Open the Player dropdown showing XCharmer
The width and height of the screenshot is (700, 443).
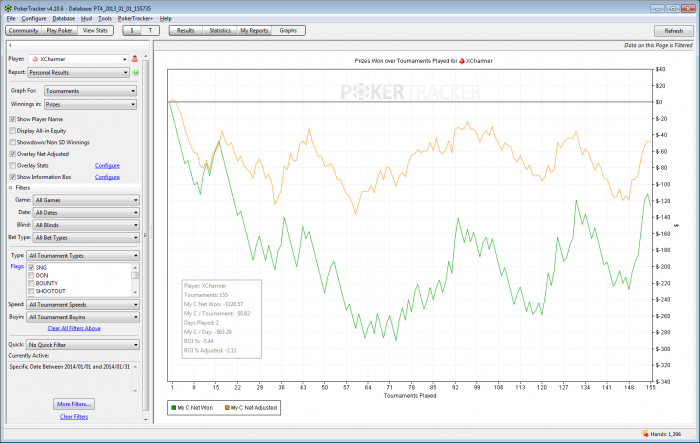tap(79, 59)
